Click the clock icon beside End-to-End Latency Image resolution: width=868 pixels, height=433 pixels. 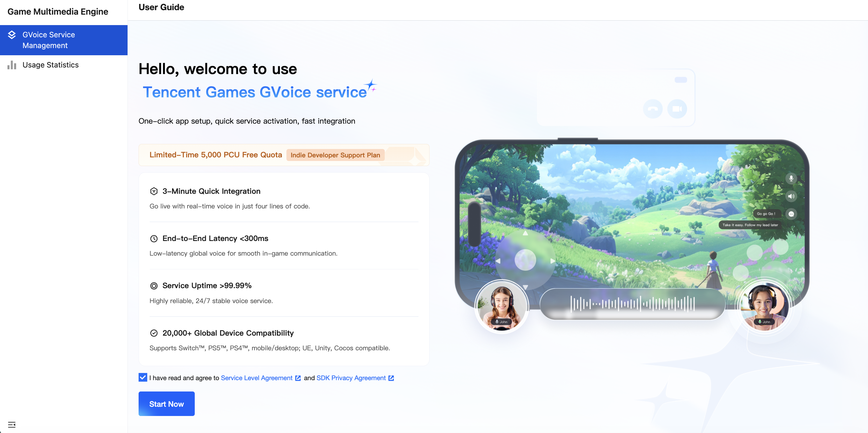[154, 239]
